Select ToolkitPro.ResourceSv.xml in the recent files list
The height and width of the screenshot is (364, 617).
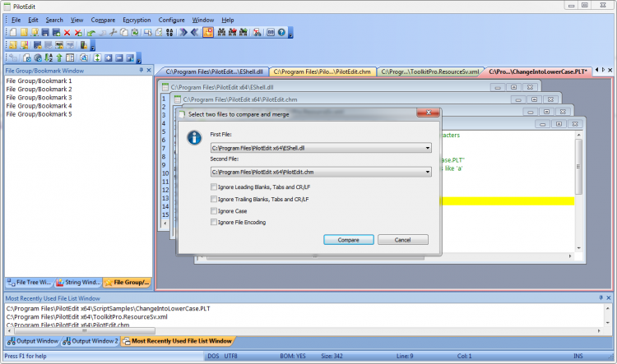tap(87, 317)
